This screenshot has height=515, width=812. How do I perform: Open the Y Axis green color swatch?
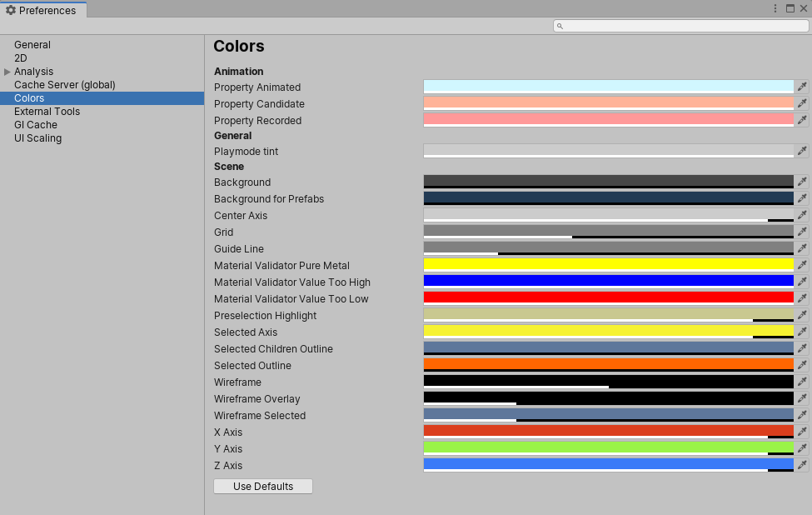pos(608,447)
